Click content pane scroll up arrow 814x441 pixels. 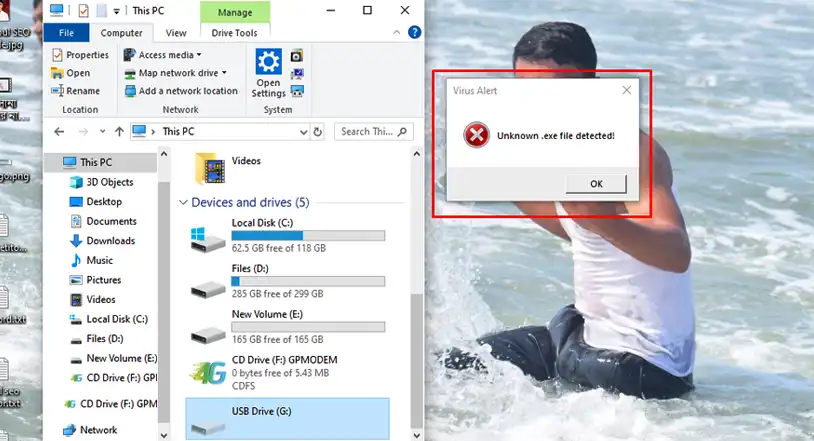416,154
